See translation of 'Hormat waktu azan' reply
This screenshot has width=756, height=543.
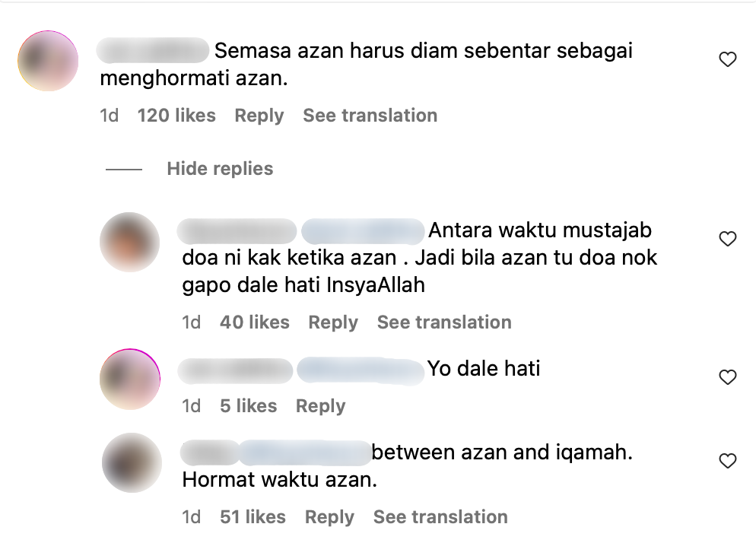440,517
